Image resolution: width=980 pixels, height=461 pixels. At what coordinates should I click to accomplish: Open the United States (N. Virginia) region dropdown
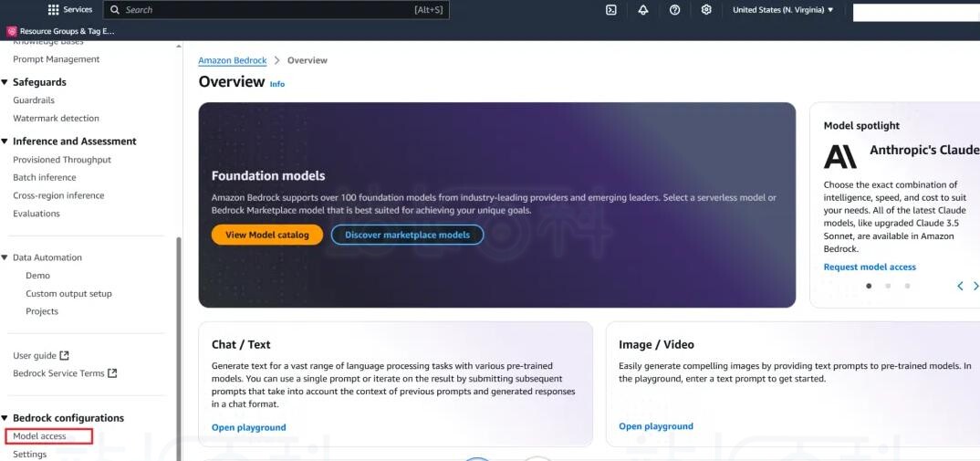(x=783, y=10)
